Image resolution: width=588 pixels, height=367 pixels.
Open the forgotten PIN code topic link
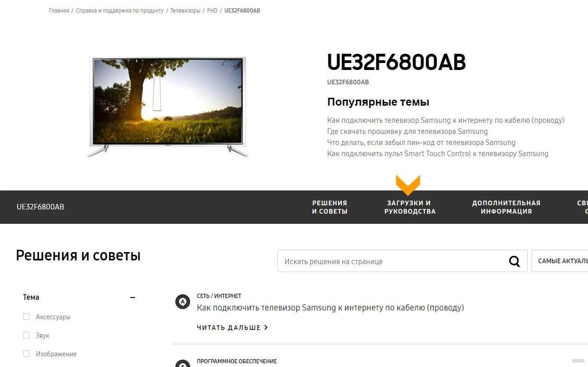click(x=421, y=142)
